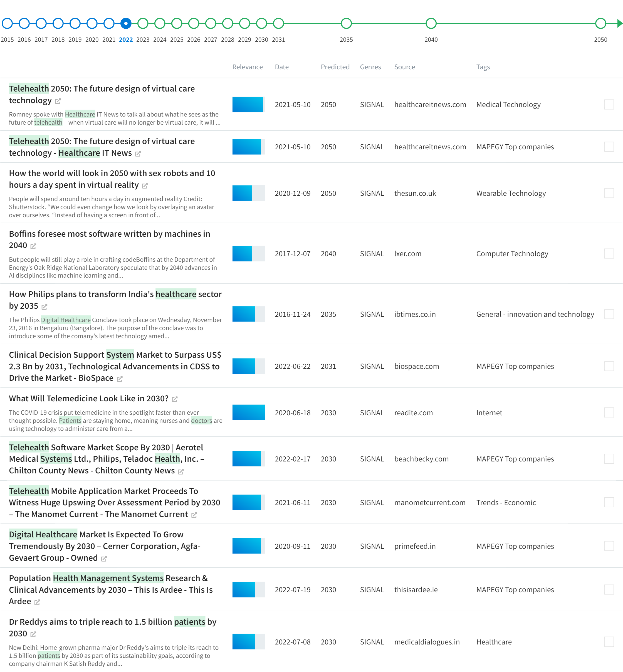
Task: Open external link for Telehealth 2050 first article
Action: tap(58, 101)
